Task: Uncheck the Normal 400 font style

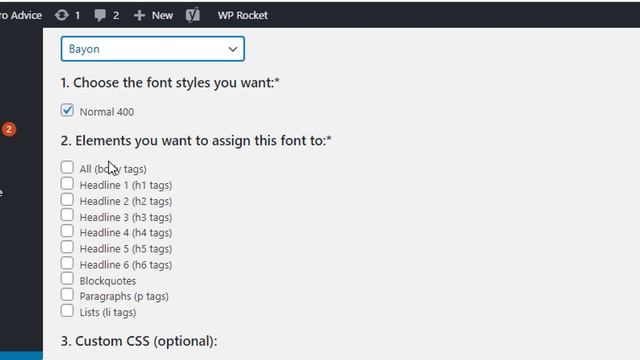Action: pos(67,110)
